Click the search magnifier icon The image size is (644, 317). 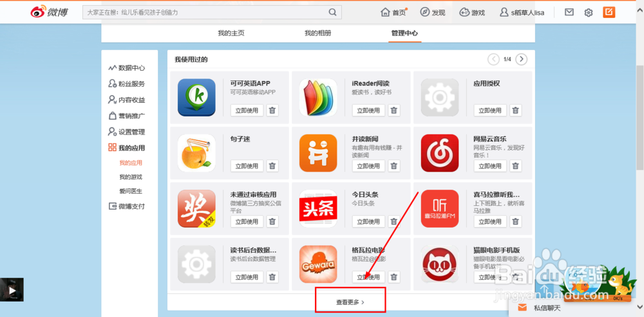pos(333,12)
